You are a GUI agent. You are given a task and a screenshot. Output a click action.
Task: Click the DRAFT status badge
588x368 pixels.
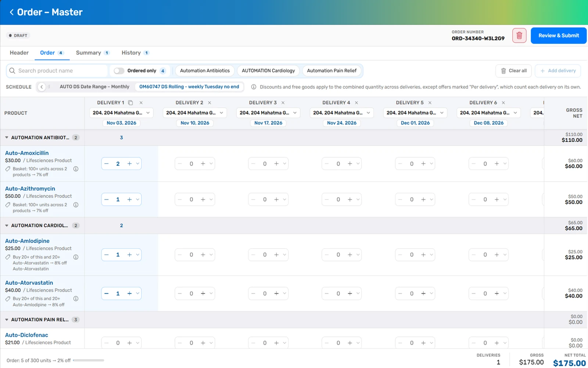(x=18, y=36)
